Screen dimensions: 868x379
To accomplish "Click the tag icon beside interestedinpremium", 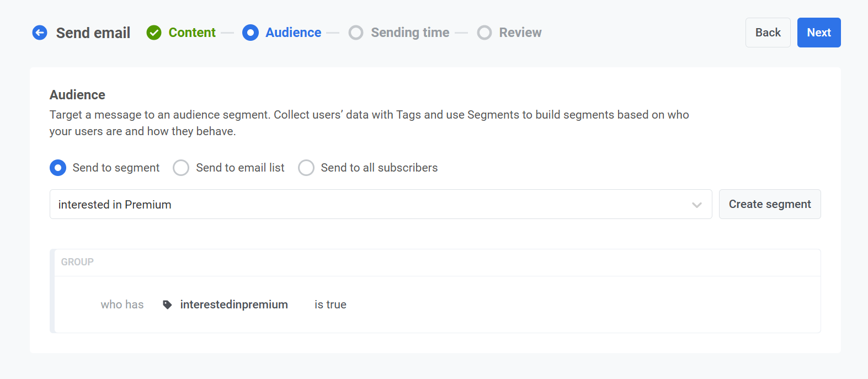I will click(x=167, y=305).
